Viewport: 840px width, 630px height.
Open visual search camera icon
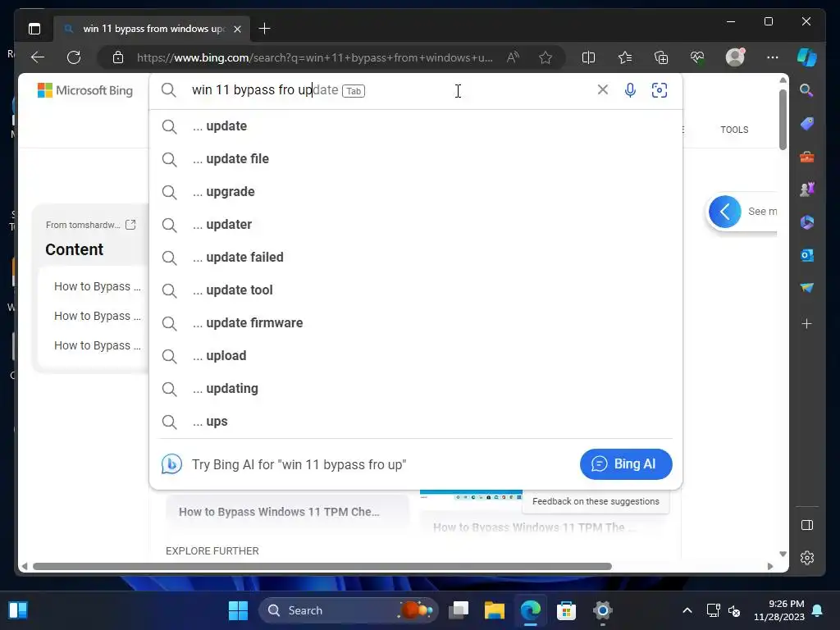tap(660, 90)
